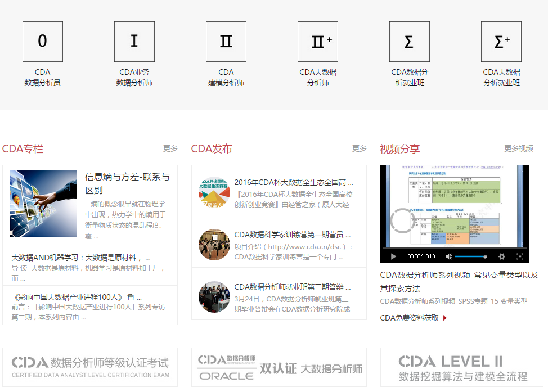Image resolution: width=548 pixels, height=392 pixels.
Task: Open the II+ CDA大数据分析师 icon
Action: [318, 42]
